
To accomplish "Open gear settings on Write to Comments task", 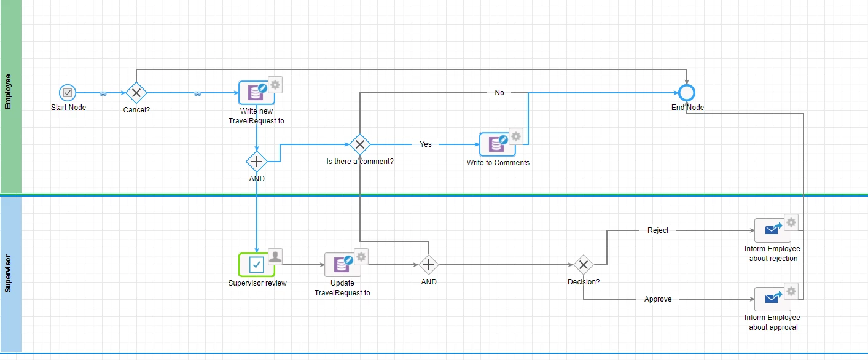I will (x=517, y=136).
